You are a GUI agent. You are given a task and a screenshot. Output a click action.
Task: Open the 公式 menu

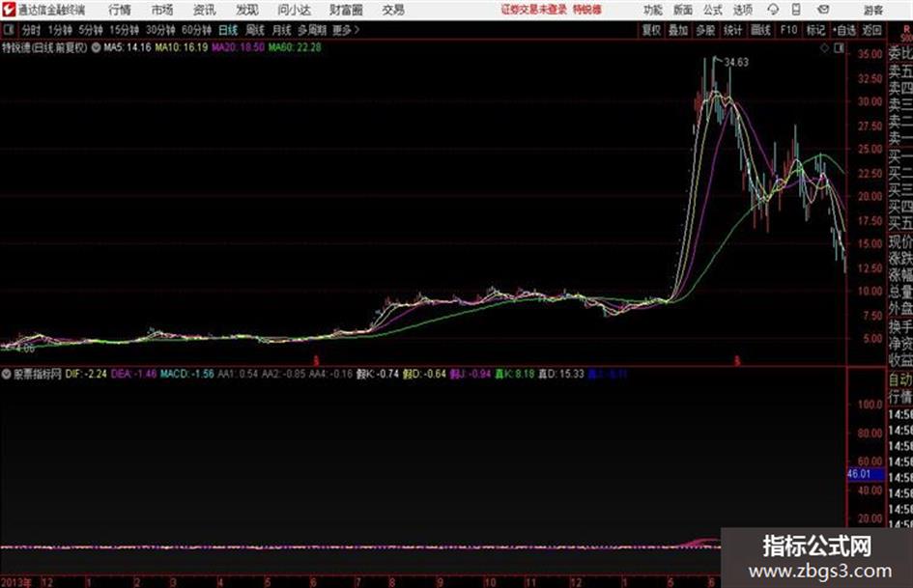tap(713, 10)
